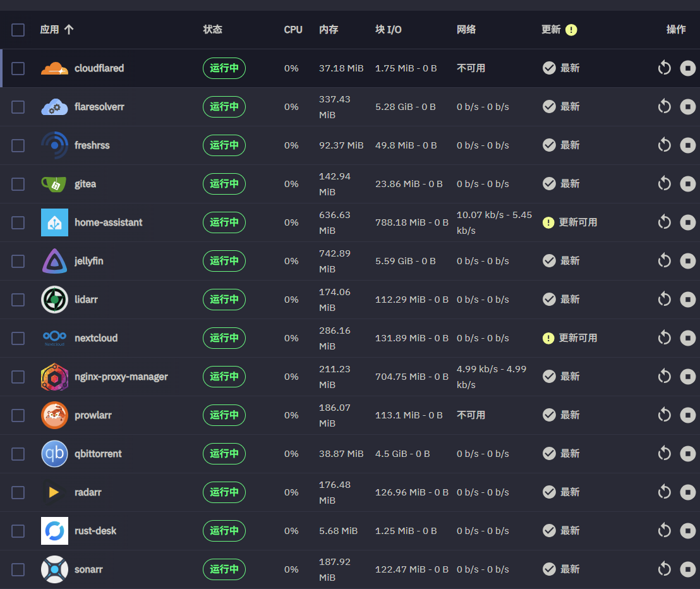Restart the radarr app

coord(664,492)
